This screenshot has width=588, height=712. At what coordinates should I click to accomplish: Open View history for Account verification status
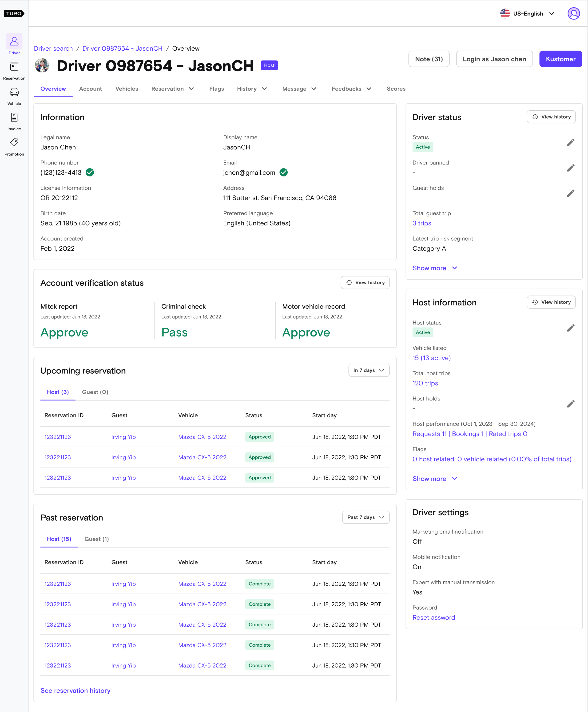coord(365,283)
